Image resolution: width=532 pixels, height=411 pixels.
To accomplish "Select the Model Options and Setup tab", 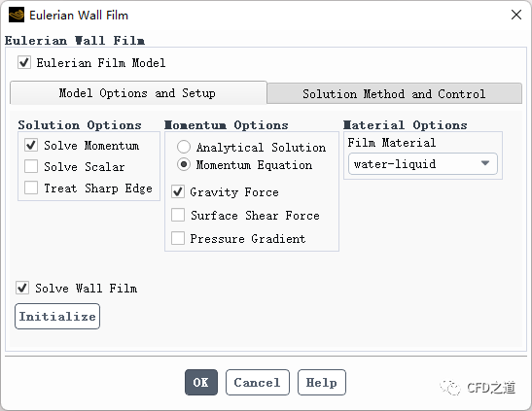I will [x=138, y=93].
